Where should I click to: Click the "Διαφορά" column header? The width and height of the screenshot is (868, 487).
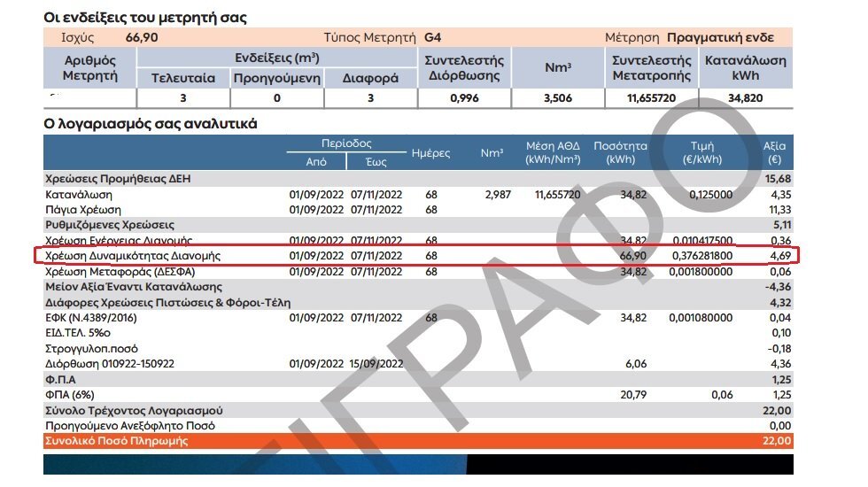(x=370, y=78)
